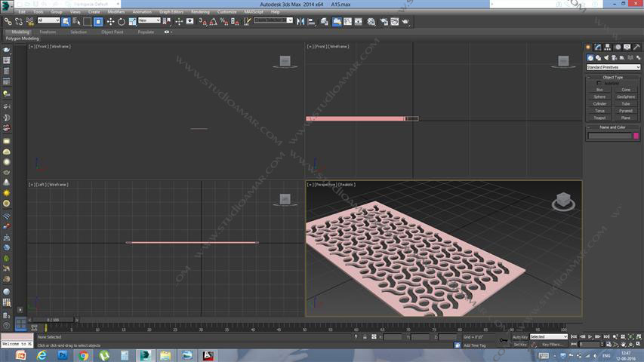Click the Mirror tool in toolbar
The image size is (644, 362).
(301, 22)
